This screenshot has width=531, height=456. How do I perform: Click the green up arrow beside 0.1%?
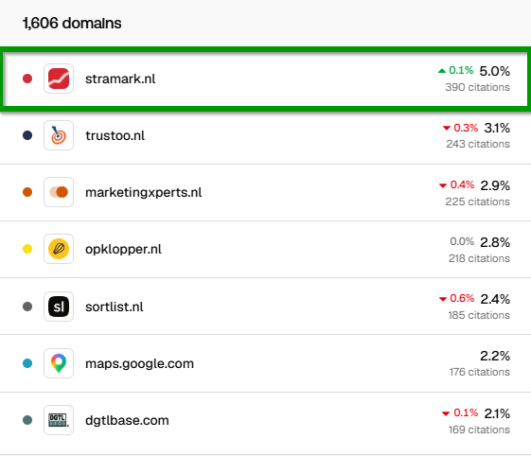point(442,71)
